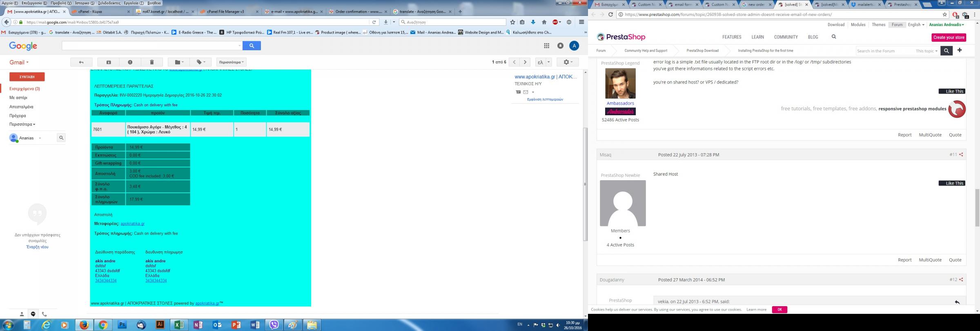
Task: Open new Firefox tab with plus
Action: click(460, 11)
